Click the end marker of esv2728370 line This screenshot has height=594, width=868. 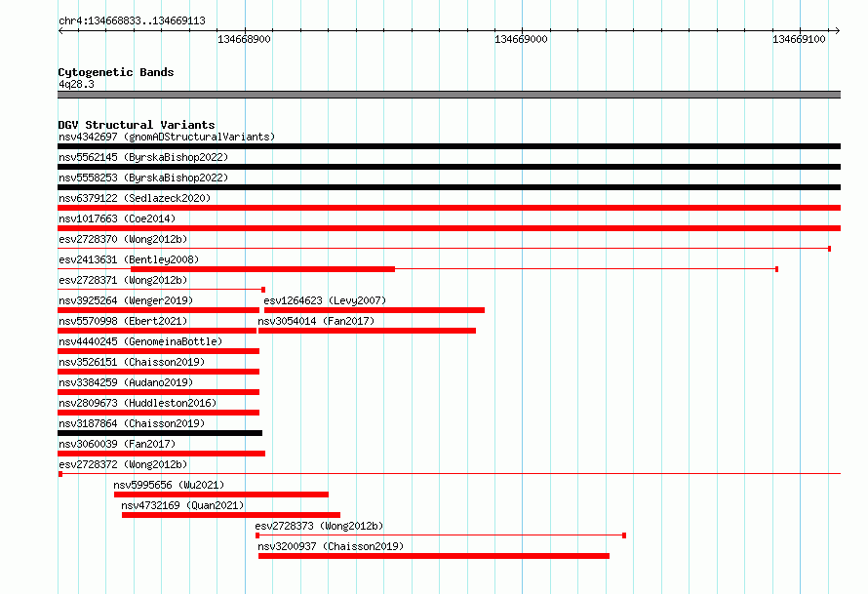(x=829, y=249)
